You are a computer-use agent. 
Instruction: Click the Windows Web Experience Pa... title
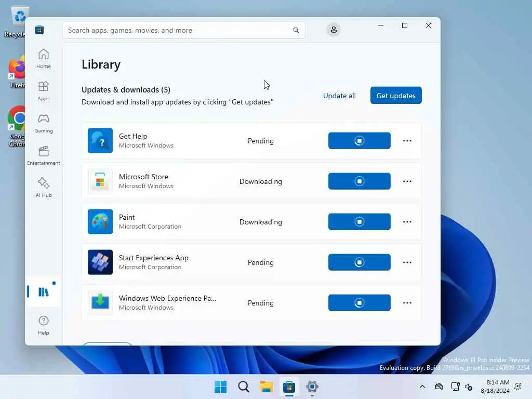click(167, 298)
